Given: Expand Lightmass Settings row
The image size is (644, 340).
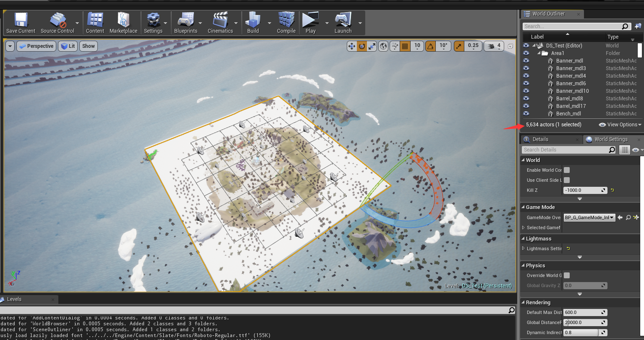Looking at the screenshot, I should [524, 248].
